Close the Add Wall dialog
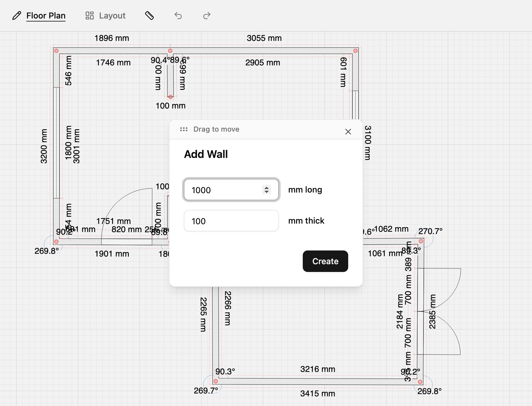 (x=348, y=132)
